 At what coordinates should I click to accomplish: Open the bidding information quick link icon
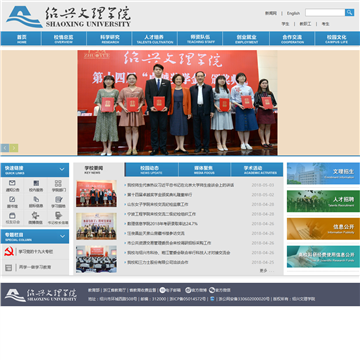coord(36,199)
